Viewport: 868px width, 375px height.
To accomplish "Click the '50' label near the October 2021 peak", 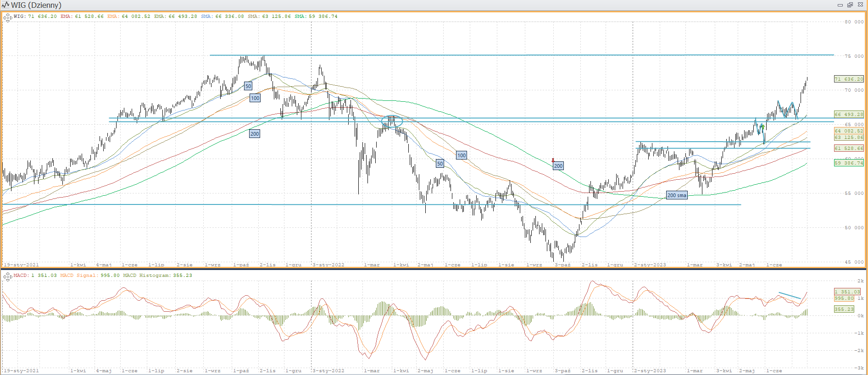I will tap(248, 86).
